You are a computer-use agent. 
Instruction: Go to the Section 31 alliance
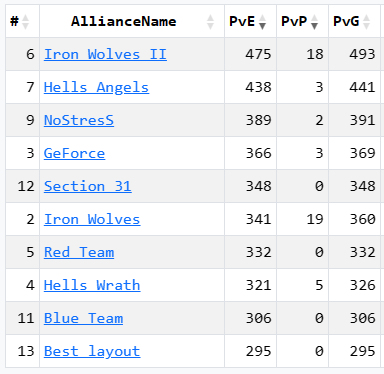point(88,186)
